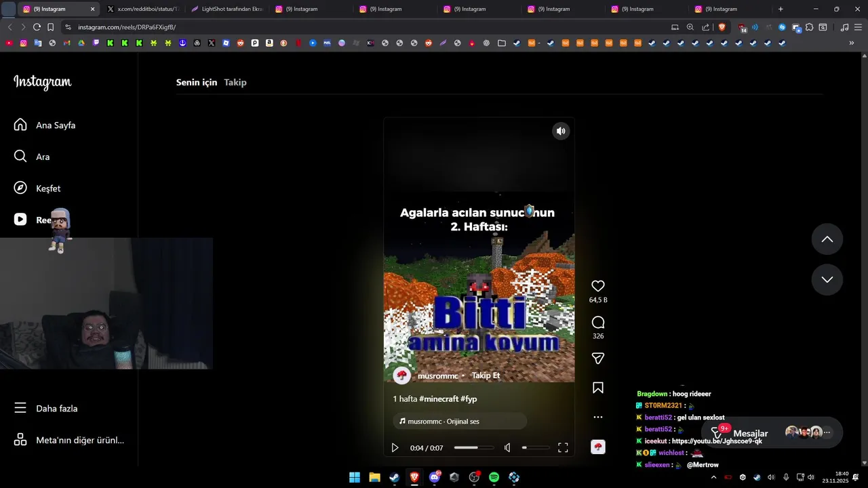Open the musrommc profile name link
This screenshot has width=868, height=488.
coord(437,375)
